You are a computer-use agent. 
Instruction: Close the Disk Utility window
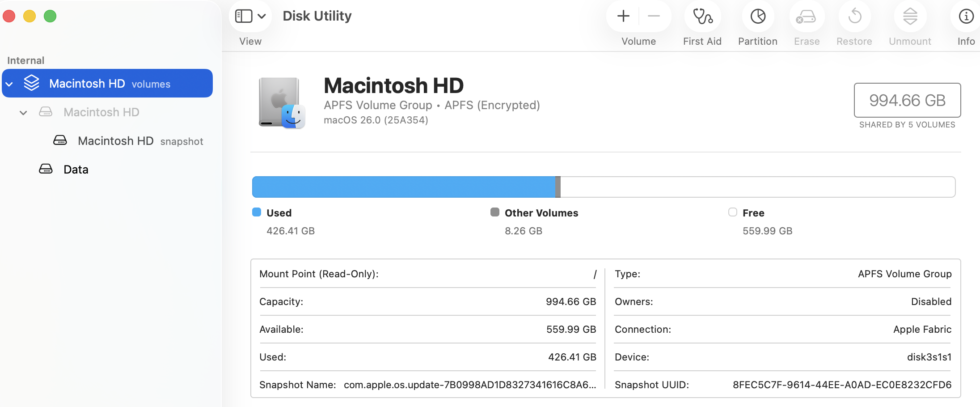pyautogui.click(x=9, y=17)
